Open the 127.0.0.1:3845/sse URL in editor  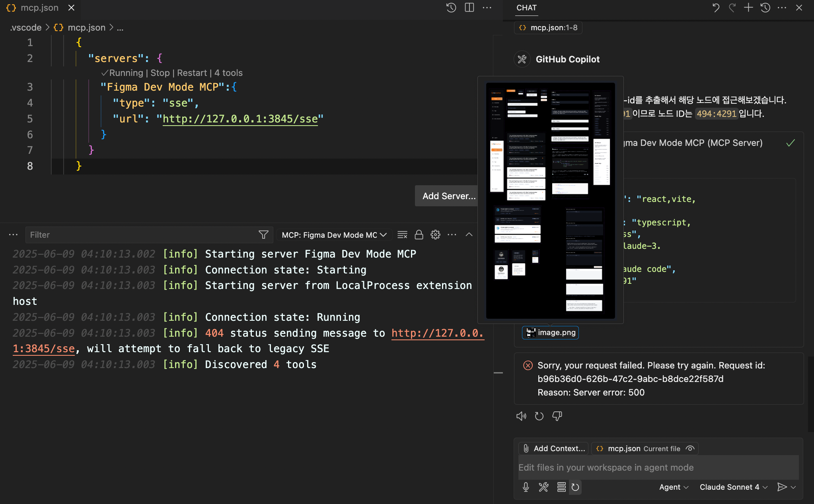click(x=240, y=119)
